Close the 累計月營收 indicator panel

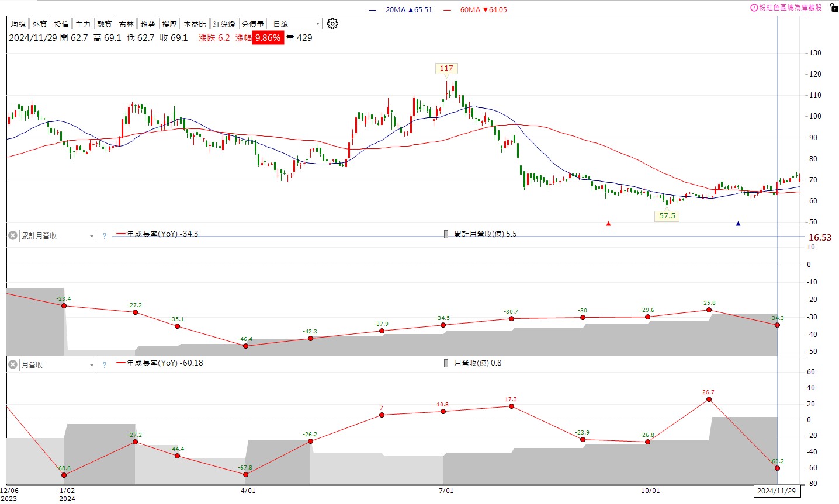[x=12, y=235]
